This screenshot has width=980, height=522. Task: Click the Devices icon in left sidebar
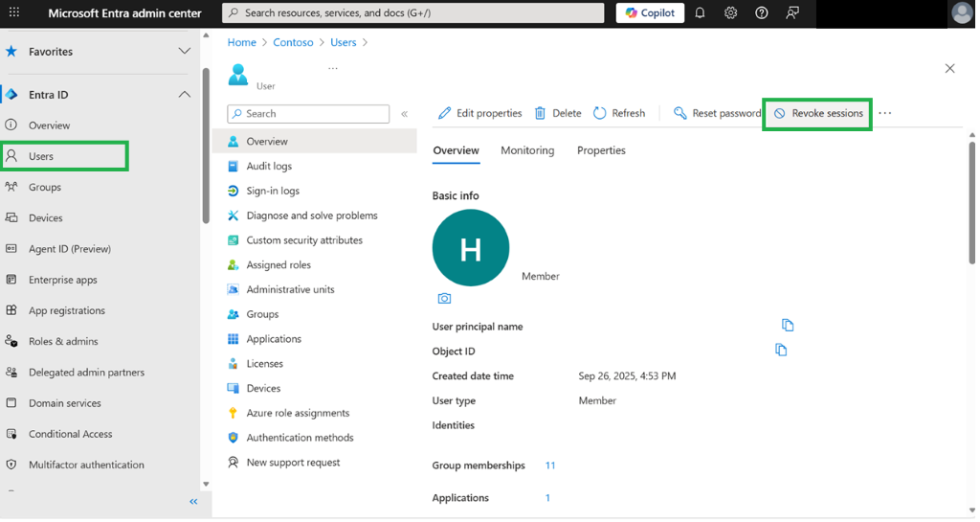point(11,217)
